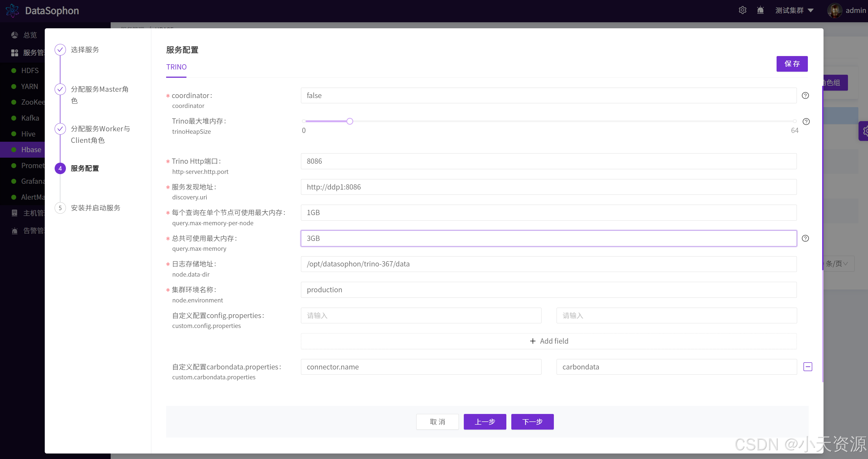
Task: Click the gear tab on right edge
Action: coord(864,131)
